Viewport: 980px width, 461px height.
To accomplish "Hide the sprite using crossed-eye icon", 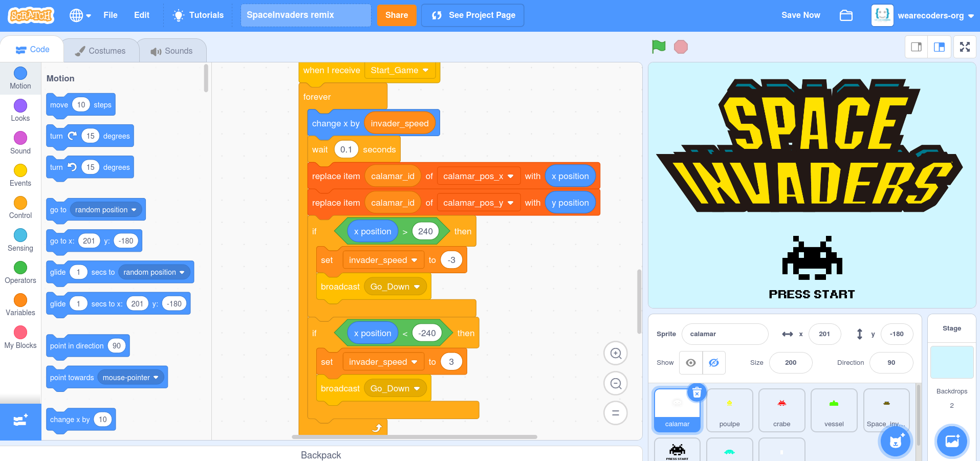I will (x=714, y=363).
